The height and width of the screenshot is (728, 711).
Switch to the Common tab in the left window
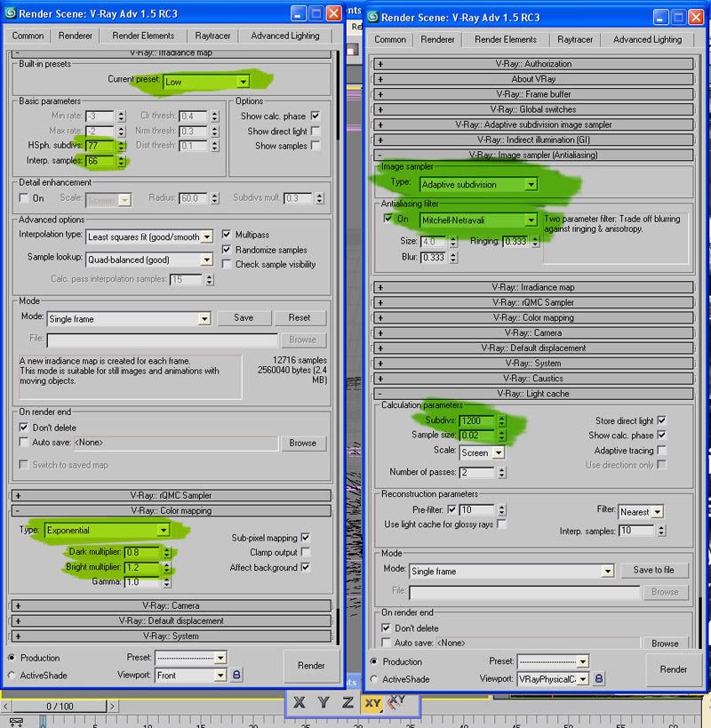[x=28, y=36]
